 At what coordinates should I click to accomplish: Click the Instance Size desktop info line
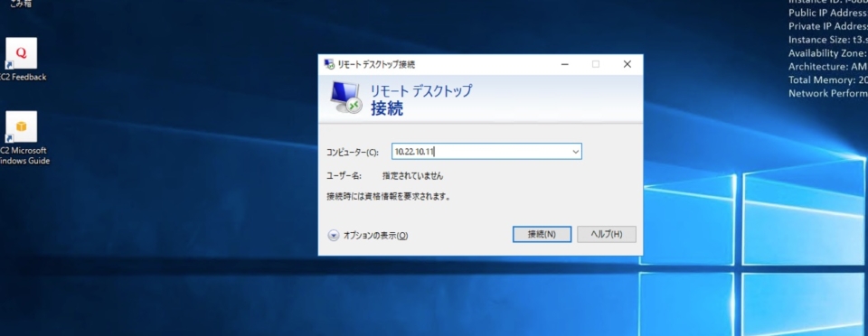(x=828, y=40)
